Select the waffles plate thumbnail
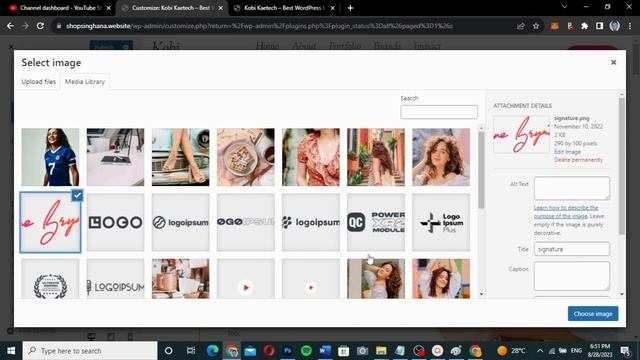Viewport: 640px width, 360px height. 246,157
